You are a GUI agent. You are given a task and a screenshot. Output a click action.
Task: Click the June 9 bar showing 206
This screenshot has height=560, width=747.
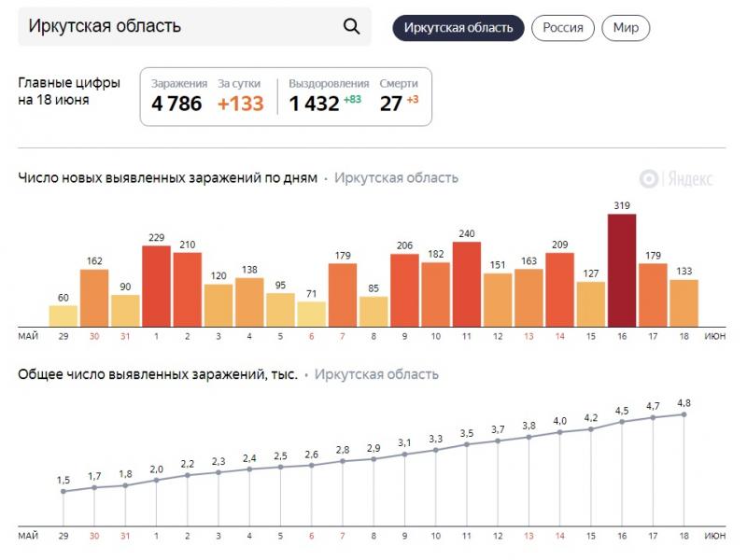404,290
